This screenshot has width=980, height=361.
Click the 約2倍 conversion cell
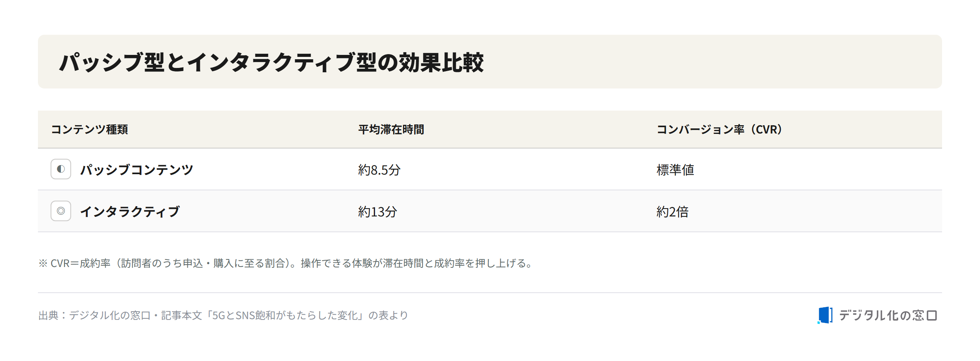coord(673,212)
